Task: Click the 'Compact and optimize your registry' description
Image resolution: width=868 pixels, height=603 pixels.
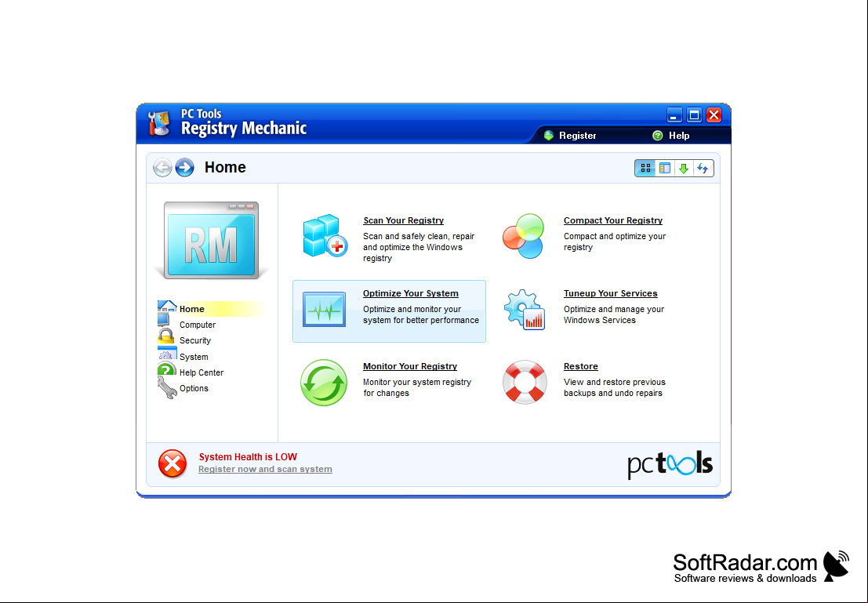Action: 615,242
